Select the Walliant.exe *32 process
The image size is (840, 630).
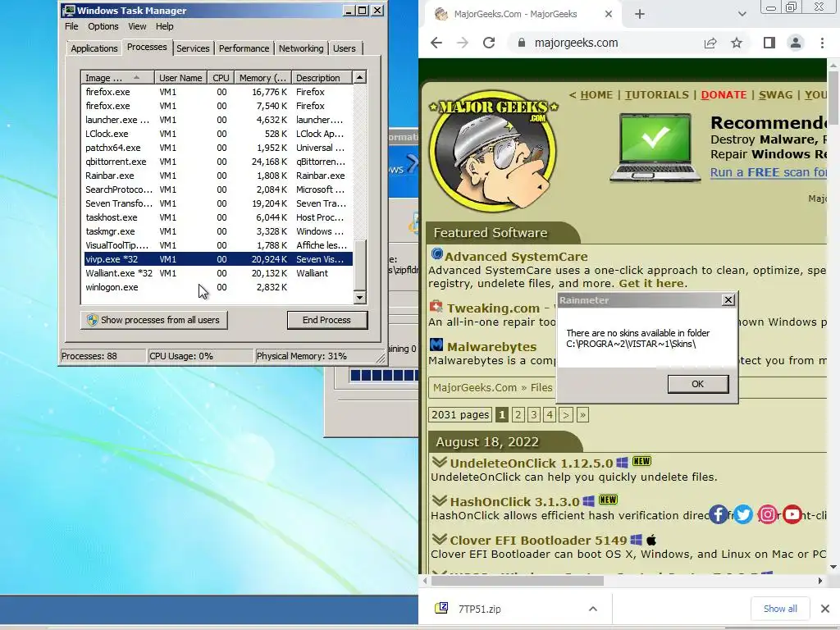tap(218, 273)
